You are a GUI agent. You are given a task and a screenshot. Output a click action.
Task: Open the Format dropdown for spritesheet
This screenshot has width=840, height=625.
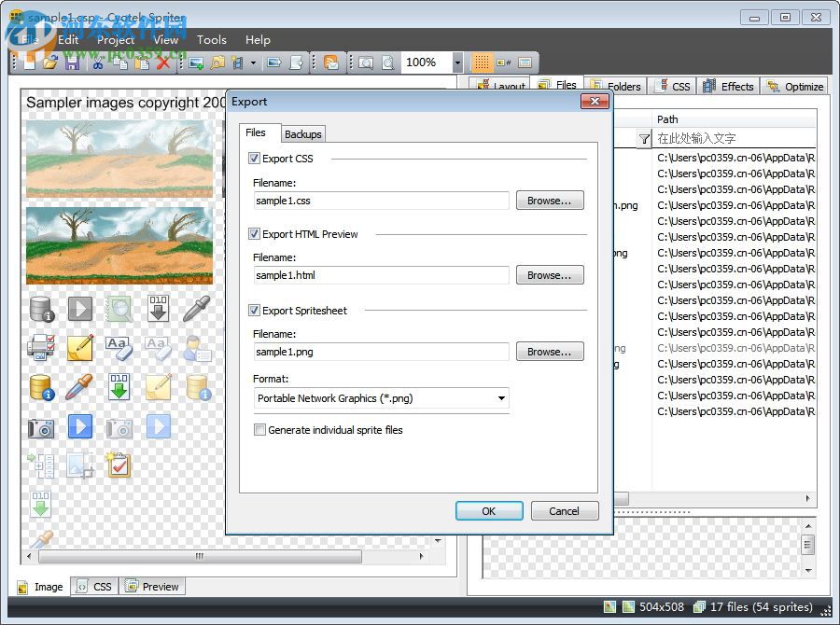click(x=501, y=398)
